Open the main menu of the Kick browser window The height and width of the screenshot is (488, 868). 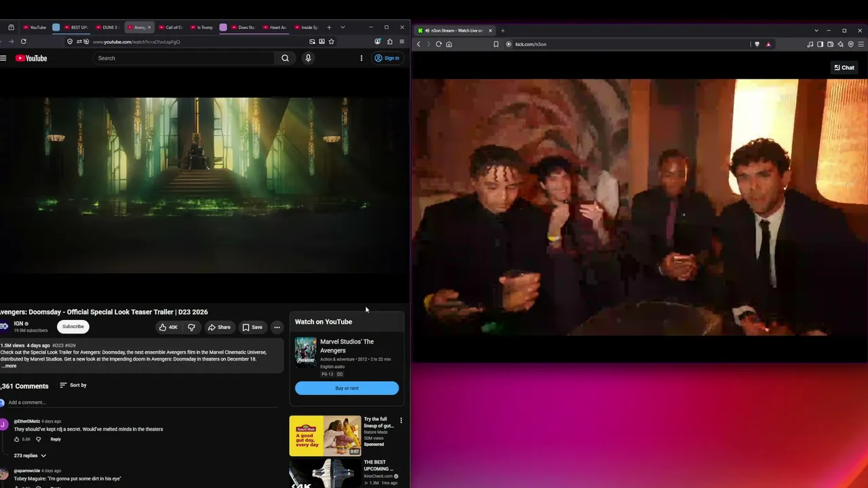pyautogui.click(x=861, y=44)
